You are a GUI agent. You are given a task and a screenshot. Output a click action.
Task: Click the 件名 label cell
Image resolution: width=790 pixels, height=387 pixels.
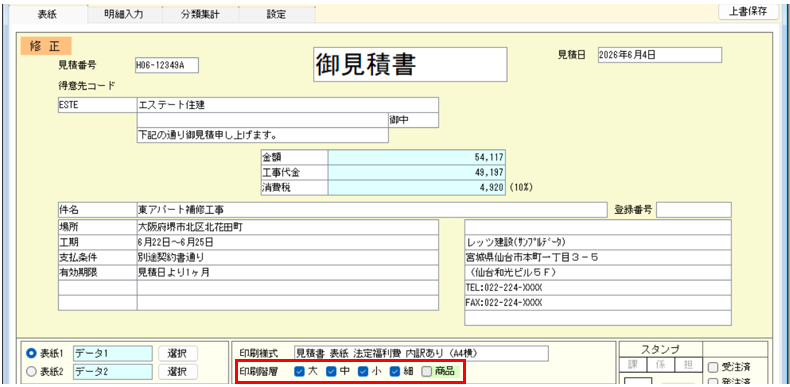(x=97, y=210)
